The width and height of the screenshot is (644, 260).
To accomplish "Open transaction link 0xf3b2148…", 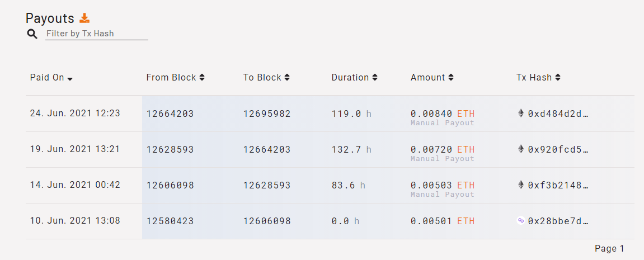I will 558,186.
